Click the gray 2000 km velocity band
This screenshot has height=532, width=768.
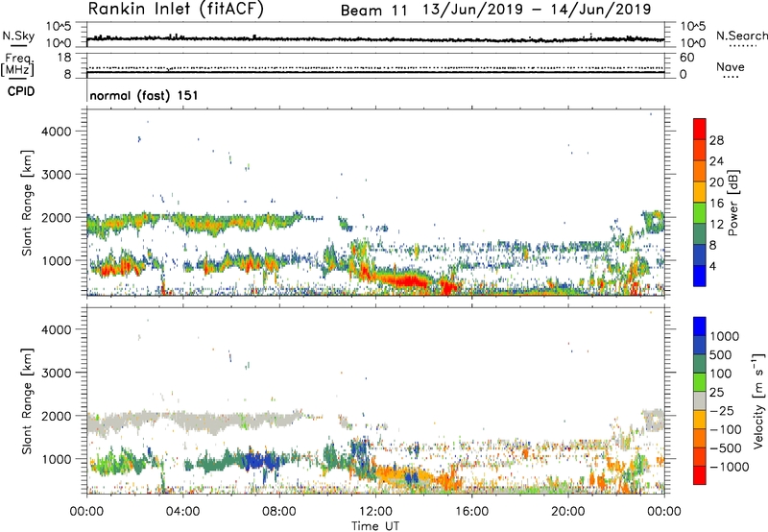(196, 421)
